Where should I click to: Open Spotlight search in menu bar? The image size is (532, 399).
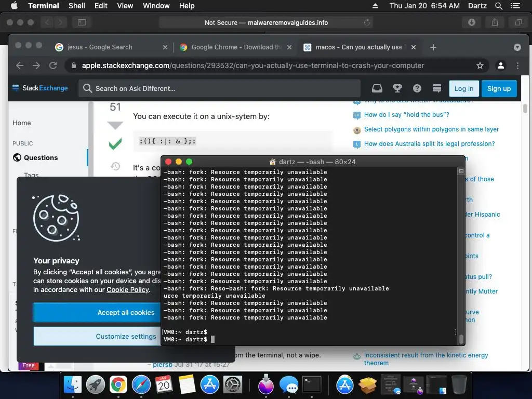click(498, 6)
